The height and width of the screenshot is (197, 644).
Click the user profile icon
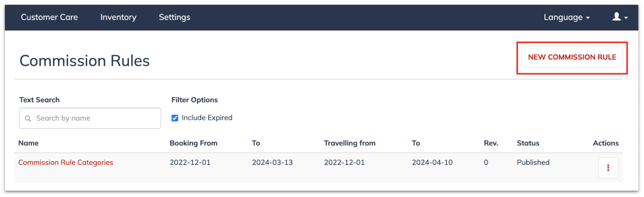tap(616, 17)
